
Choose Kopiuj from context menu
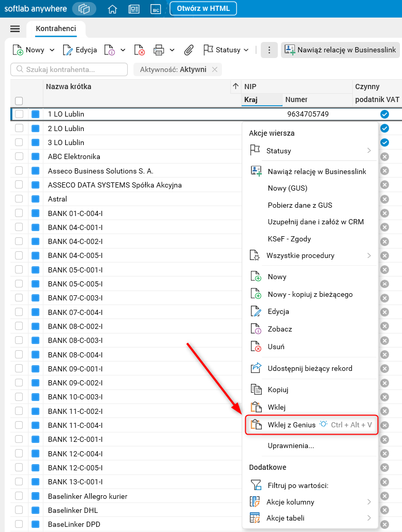click(x=310, y=390)
